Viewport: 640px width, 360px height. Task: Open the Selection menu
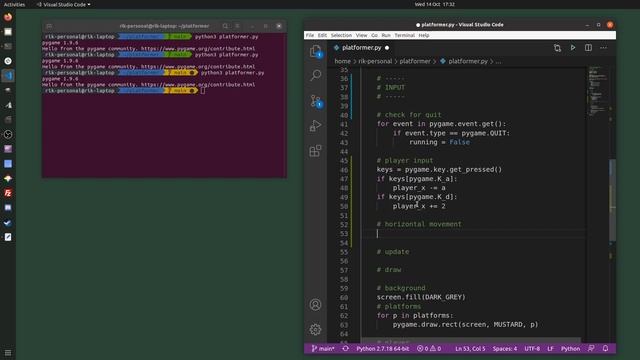click(341, 36)
